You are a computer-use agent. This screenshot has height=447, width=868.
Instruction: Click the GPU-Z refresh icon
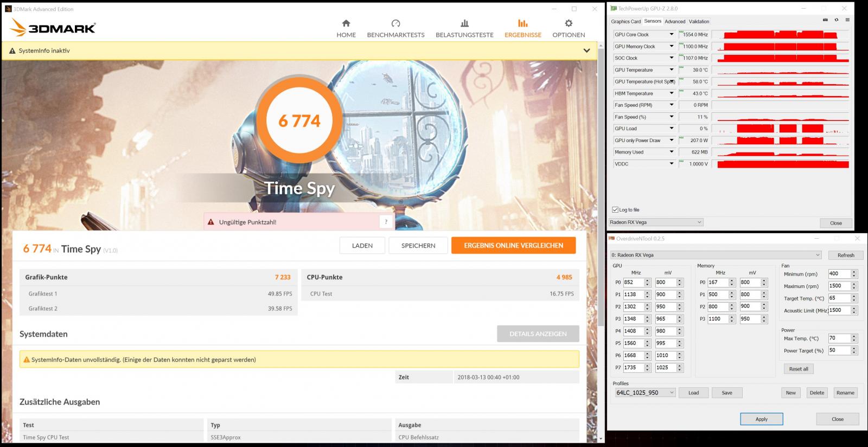point(837,20)
